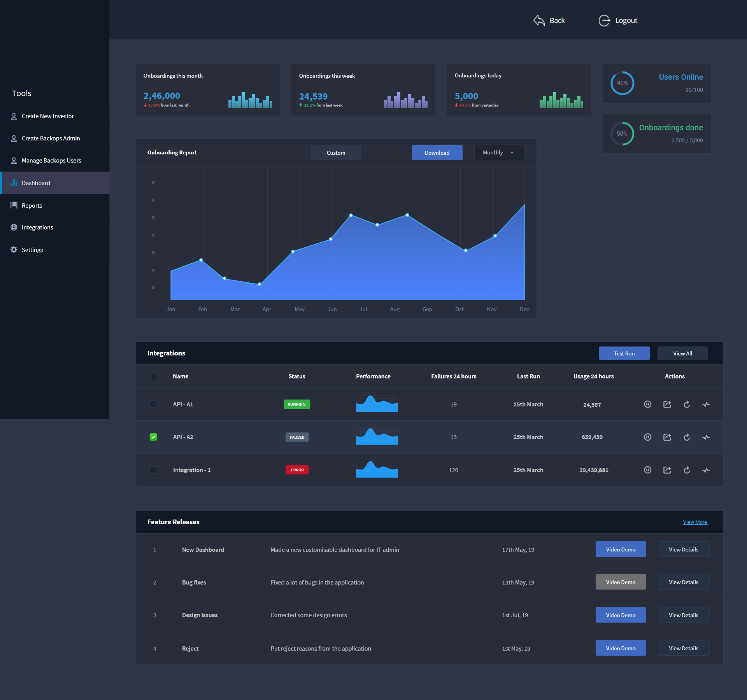Screen dimensions: 747x700
Task: Click the activity pulse icon for API - A1
Action: tap(706, 404)
